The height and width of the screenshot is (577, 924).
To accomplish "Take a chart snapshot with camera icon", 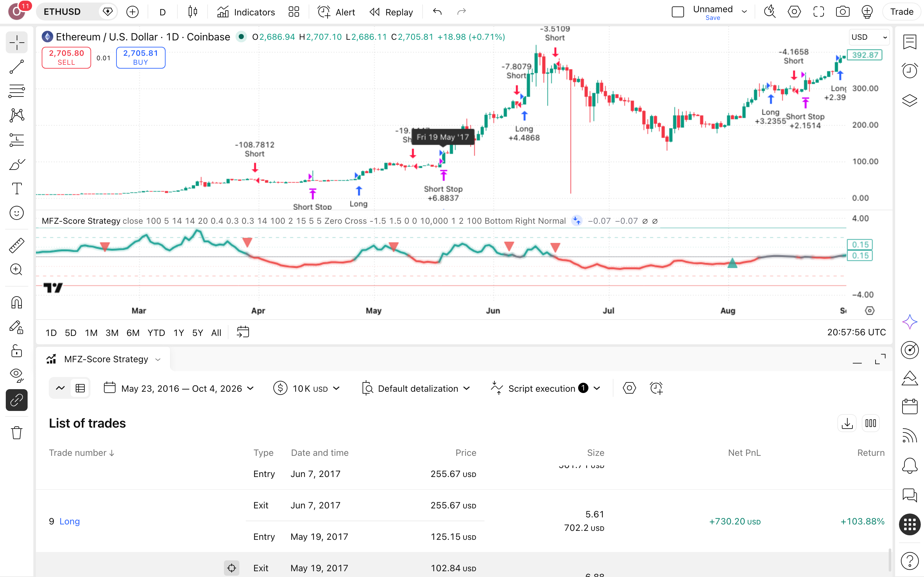I will pyautogui.click(x=842, y=12).
